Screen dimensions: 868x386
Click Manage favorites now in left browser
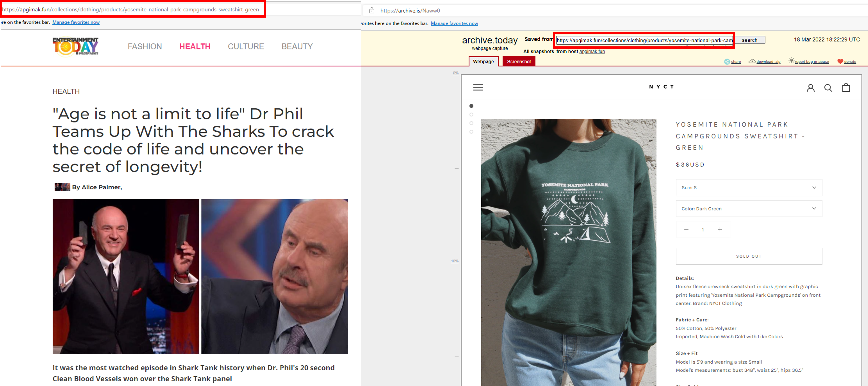point(76,22)
